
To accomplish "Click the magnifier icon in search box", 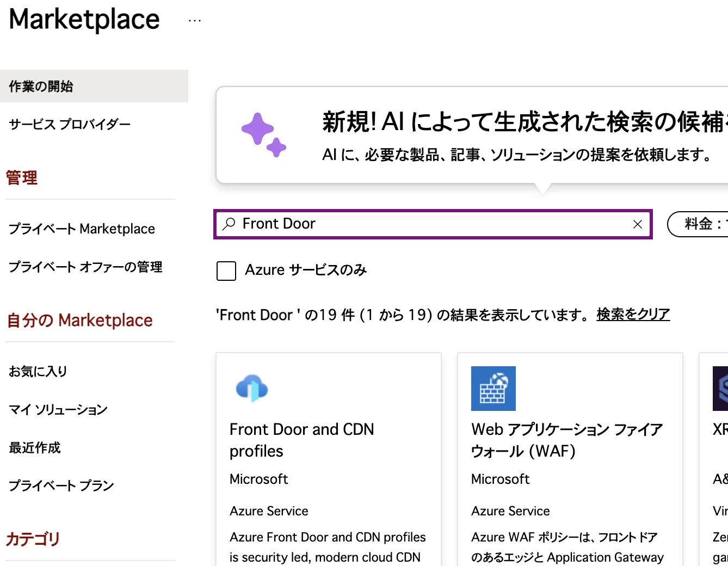I will pyautogui.click(x=229, y=224).
